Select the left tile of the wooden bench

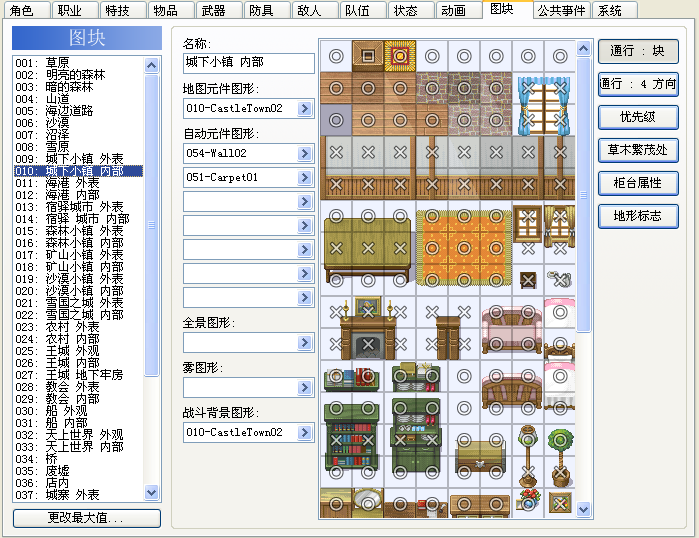(496, 376)
